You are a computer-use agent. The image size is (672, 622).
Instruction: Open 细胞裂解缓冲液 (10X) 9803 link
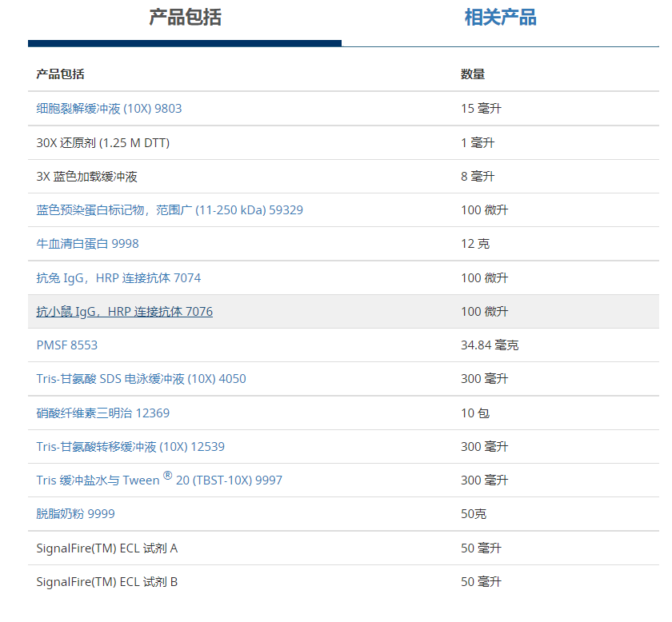[x=109, y=109]
